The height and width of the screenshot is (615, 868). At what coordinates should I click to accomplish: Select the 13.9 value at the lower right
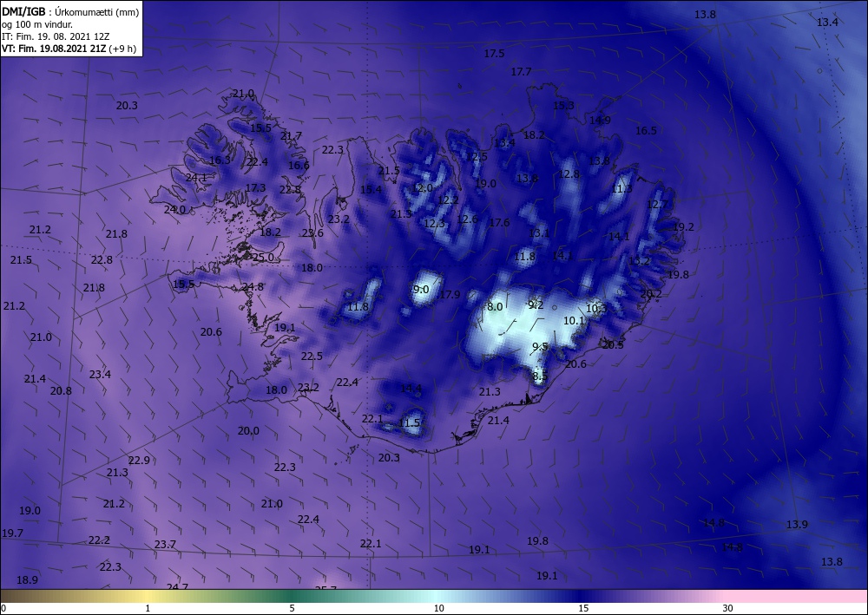coord(797,524)
